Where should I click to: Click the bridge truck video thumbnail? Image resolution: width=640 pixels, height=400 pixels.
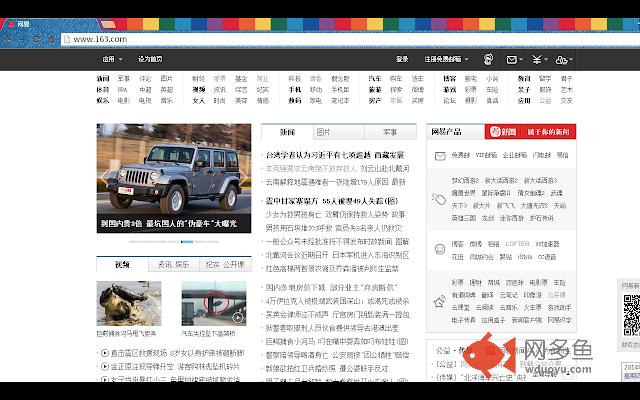tap(214, 303)
